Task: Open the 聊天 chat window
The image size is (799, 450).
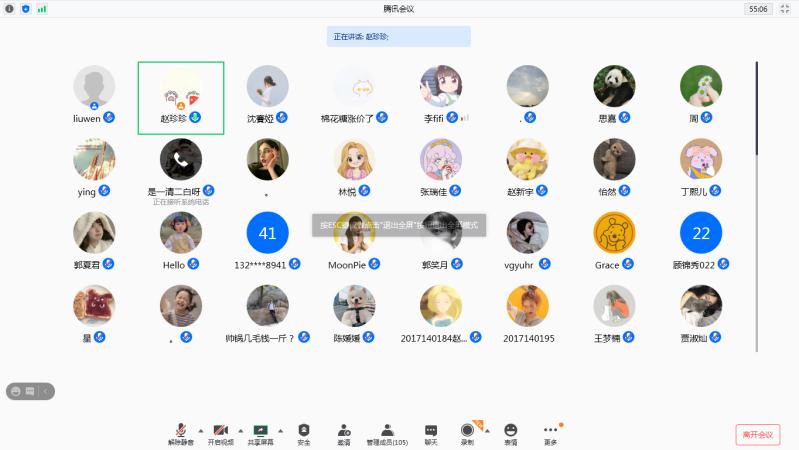Action: [431, 432]
